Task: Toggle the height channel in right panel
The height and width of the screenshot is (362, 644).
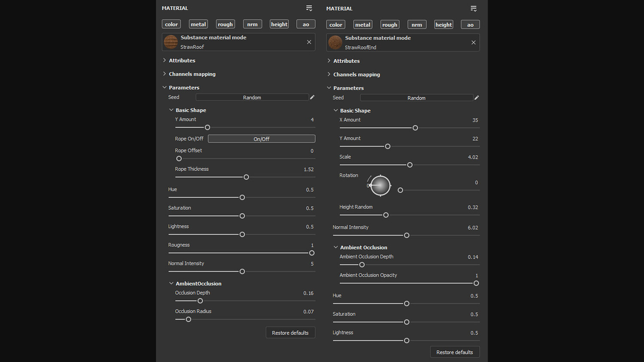Action: (x=444, y=25)
